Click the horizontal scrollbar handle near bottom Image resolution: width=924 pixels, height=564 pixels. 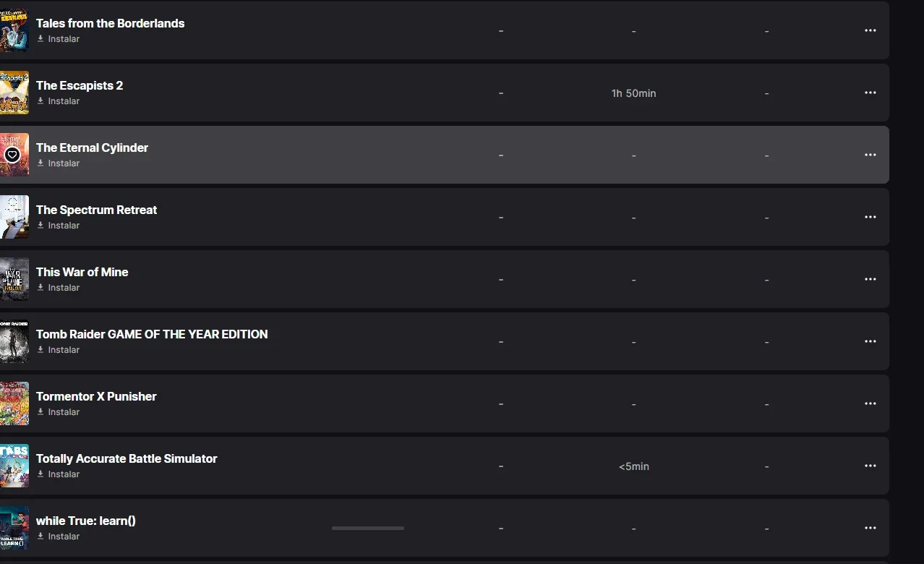click(368, 528)
